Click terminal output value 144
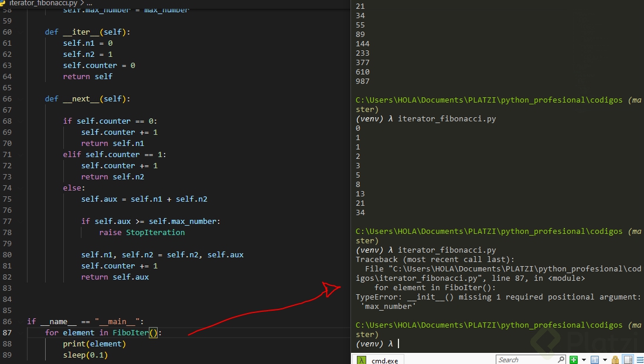Viewport: 644px width, 364px height. 363,43
